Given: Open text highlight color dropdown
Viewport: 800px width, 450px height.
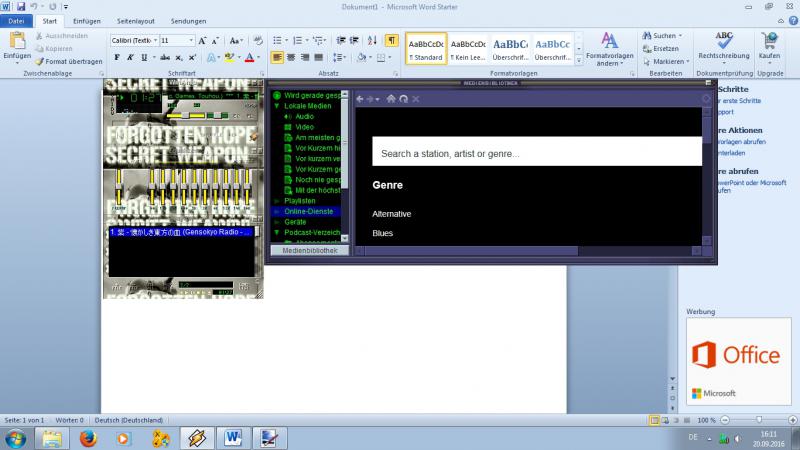Looking at the screenshot, I should point(238,58).
